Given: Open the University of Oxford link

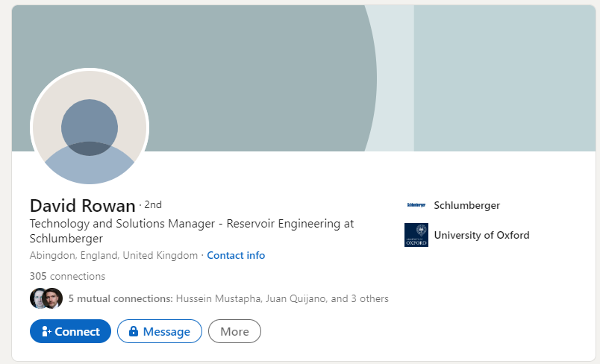Looking at the screenshot, I should (x=482, y=235).
